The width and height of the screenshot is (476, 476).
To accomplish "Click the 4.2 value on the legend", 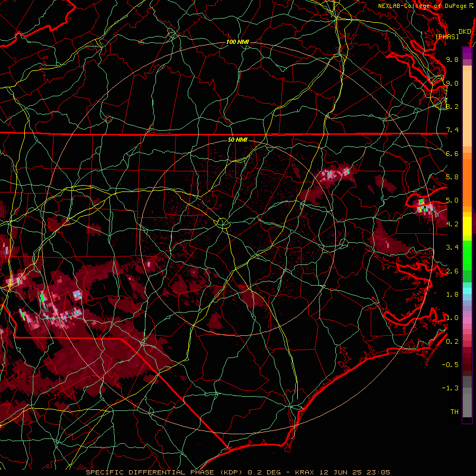I will (452, 224).
